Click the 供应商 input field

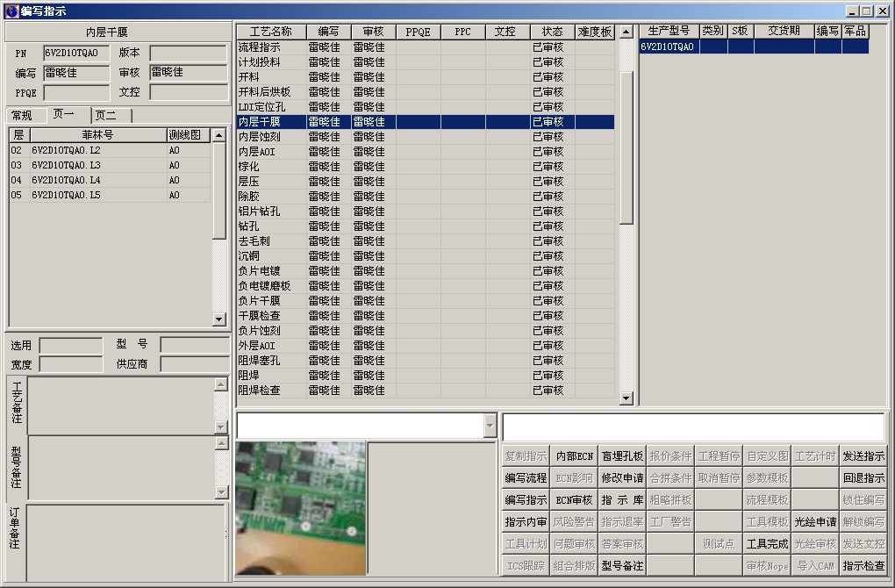(x=195, y=364)
